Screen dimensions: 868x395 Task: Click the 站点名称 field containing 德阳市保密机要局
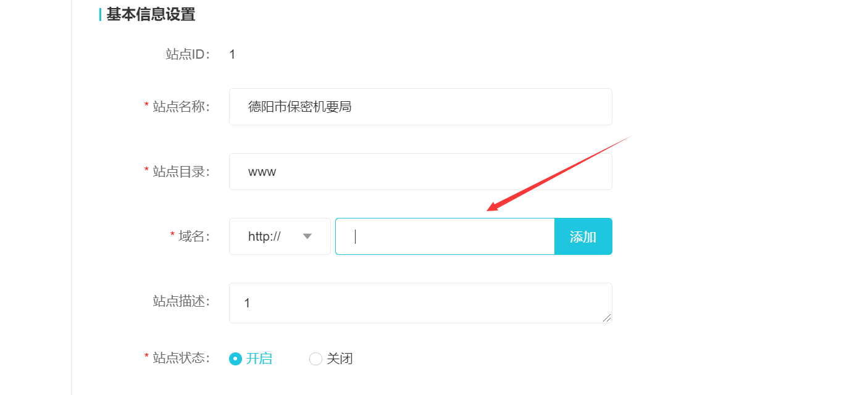pos(420,107)
